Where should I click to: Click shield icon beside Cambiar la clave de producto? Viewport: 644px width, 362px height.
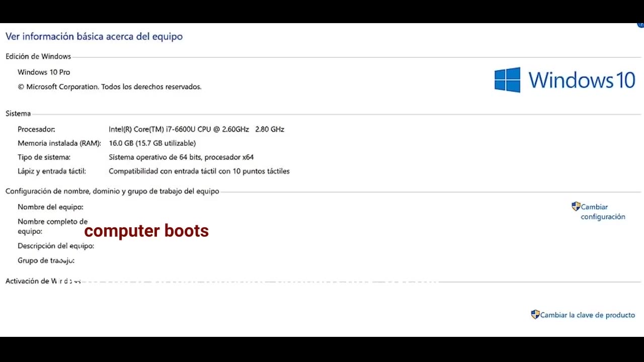[535, 315]
